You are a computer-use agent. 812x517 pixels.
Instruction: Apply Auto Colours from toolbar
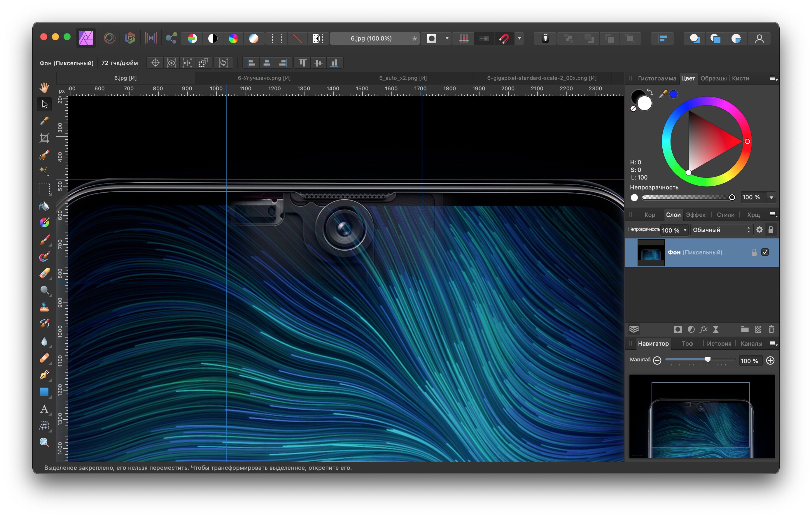[x=233, y=38]
